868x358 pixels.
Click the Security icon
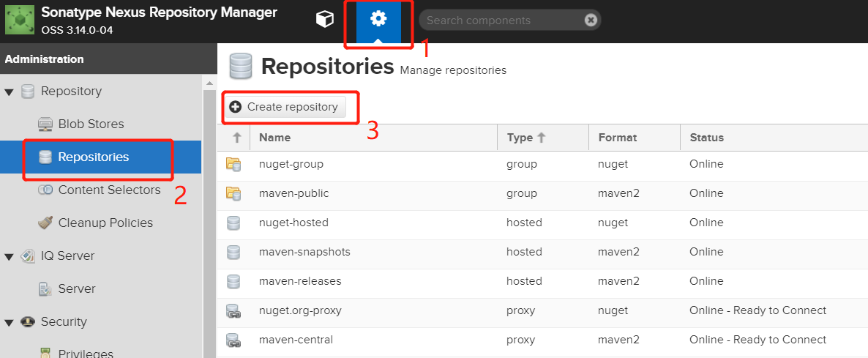[x=28, y=322]
